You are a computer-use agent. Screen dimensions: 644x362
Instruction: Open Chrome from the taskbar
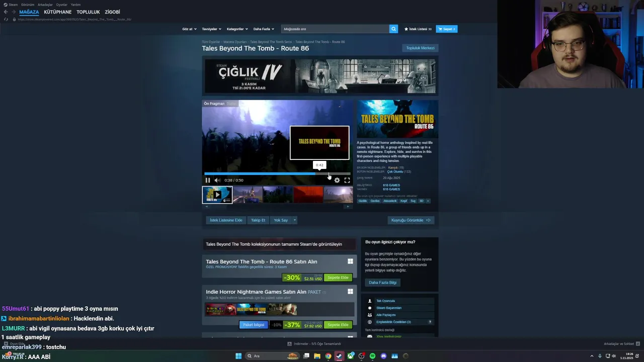pyautogui.click(x=328, y=356)
